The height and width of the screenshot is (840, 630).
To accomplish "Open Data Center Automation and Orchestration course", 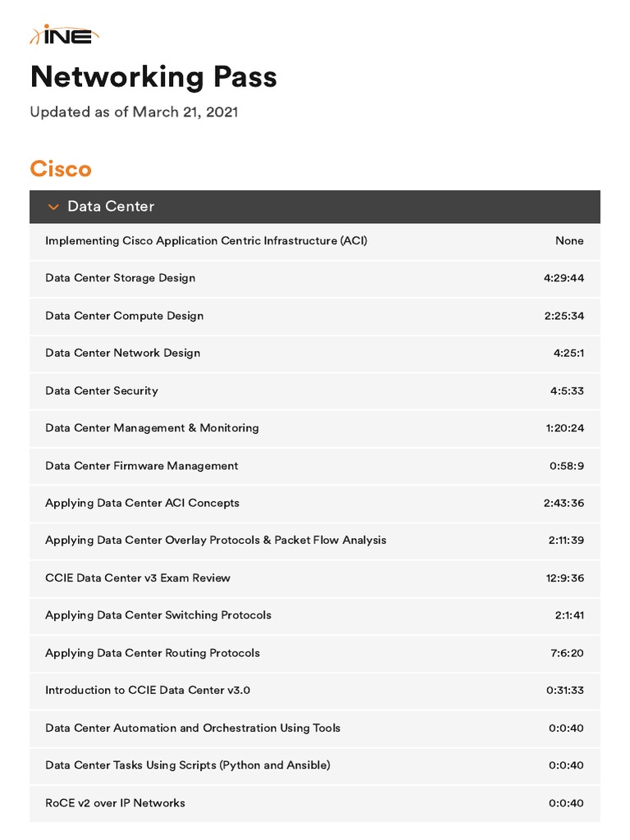I will (193, 728).
